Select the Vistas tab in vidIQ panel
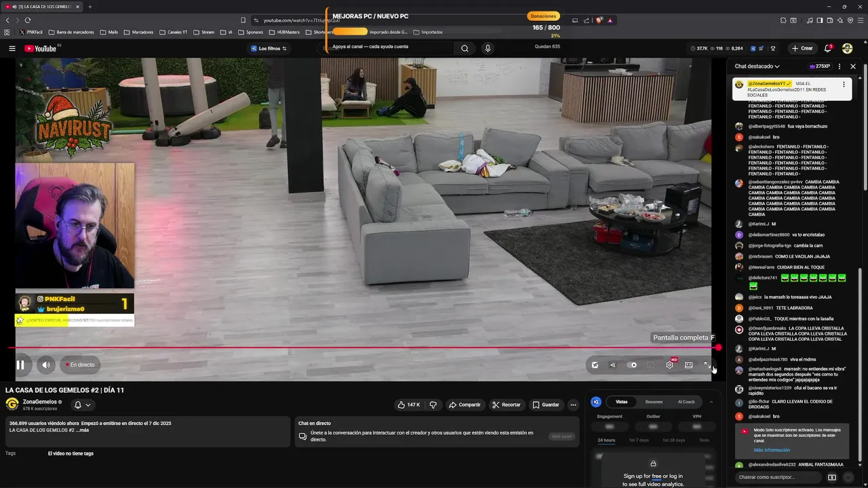This screenshot has width=868, height=488. coord(621,402)
